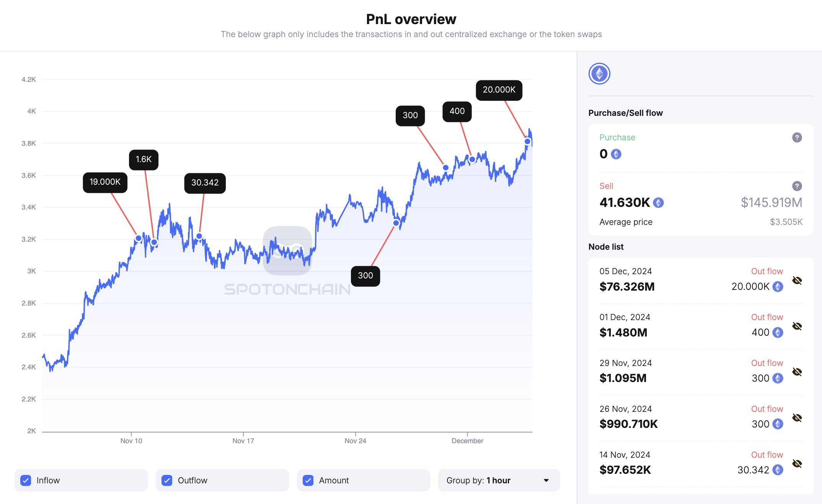Viewport: 822px width, 504px height.
Task: Click the 1.6K chart label
Action: pos(144,159)
